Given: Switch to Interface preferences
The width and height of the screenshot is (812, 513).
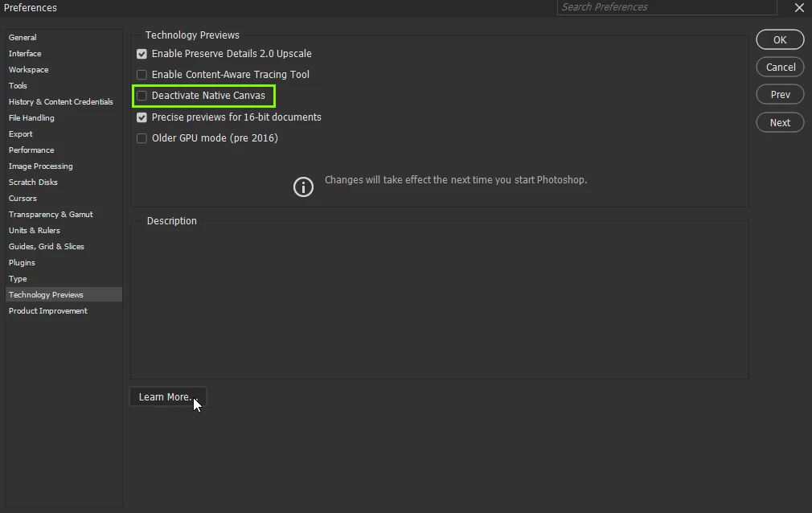Looking at the screenshot, I should (x=64, y=53).
